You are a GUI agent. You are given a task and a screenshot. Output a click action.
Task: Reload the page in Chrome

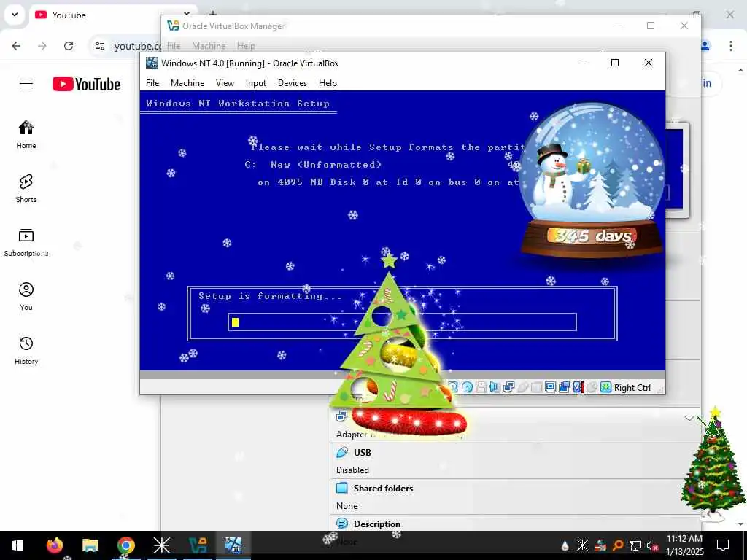tap(69, 46)
